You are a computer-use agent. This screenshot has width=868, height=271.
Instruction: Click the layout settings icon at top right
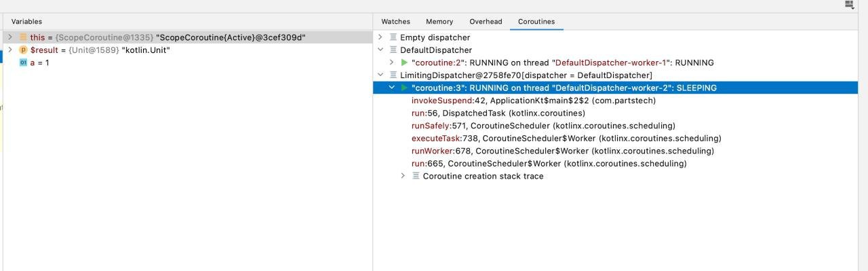click(849, 5)
